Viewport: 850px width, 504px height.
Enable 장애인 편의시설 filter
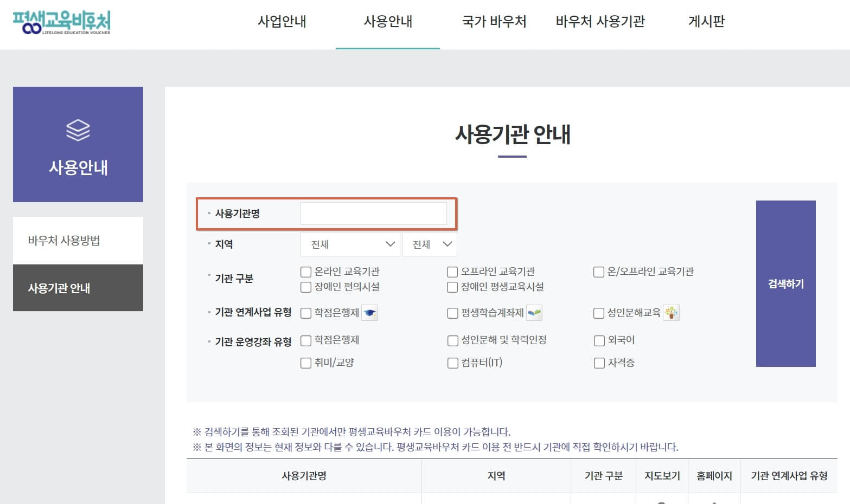click(x=306, y=287)
